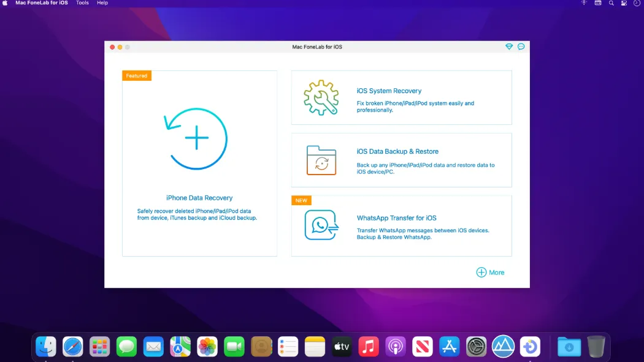Open the feedback chat bubble icon
The width and height of the screenshot is (644, 362).
coord(521,47)
